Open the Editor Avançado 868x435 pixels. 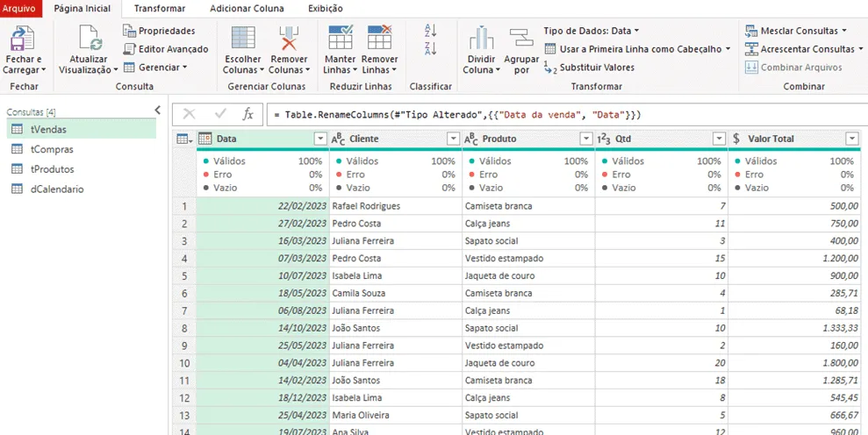coord(166,49)
